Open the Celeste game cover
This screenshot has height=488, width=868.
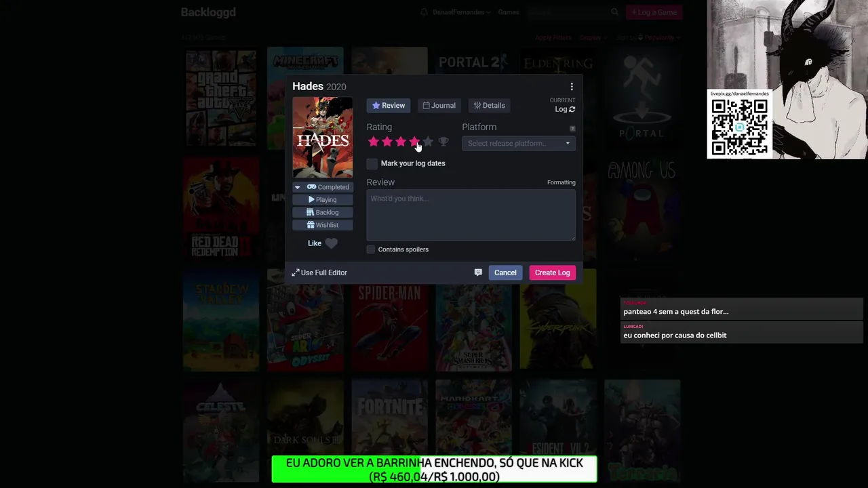(221, 430)
